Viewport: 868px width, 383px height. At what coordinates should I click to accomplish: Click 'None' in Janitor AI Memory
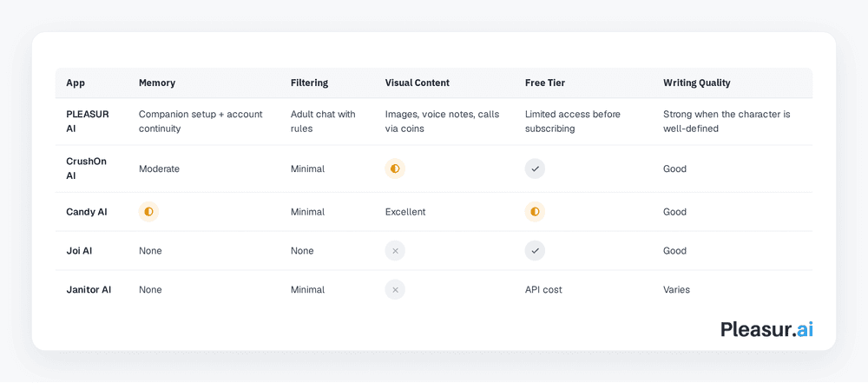(150, 289)
